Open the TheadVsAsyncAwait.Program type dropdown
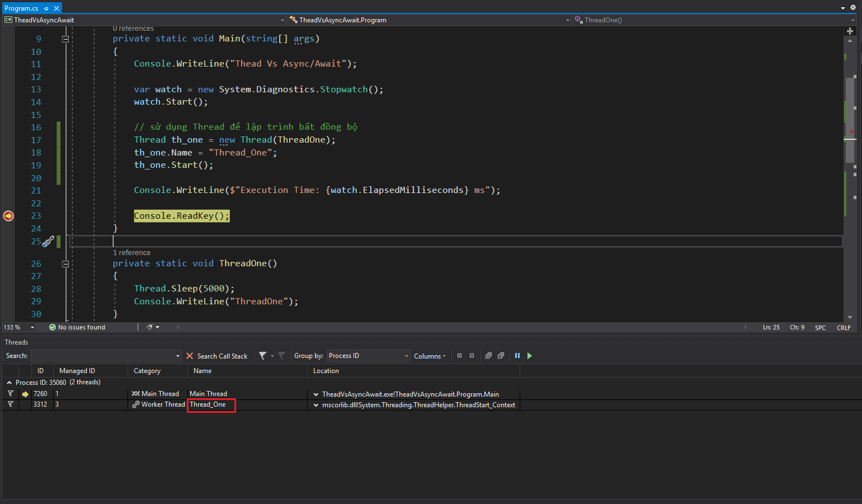 coord(429,20)
